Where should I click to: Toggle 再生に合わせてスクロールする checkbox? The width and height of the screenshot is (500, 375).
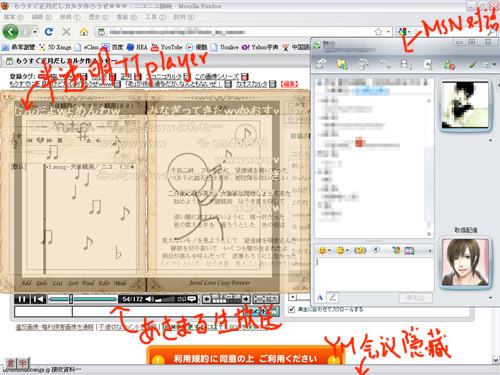292,310
